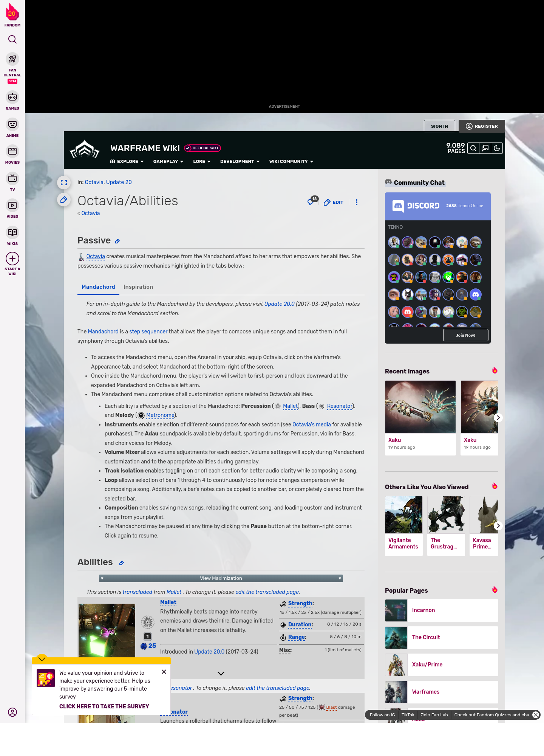Open The Circuit popular page
Screen dimensions: 544x756
(x=442, y=637)
